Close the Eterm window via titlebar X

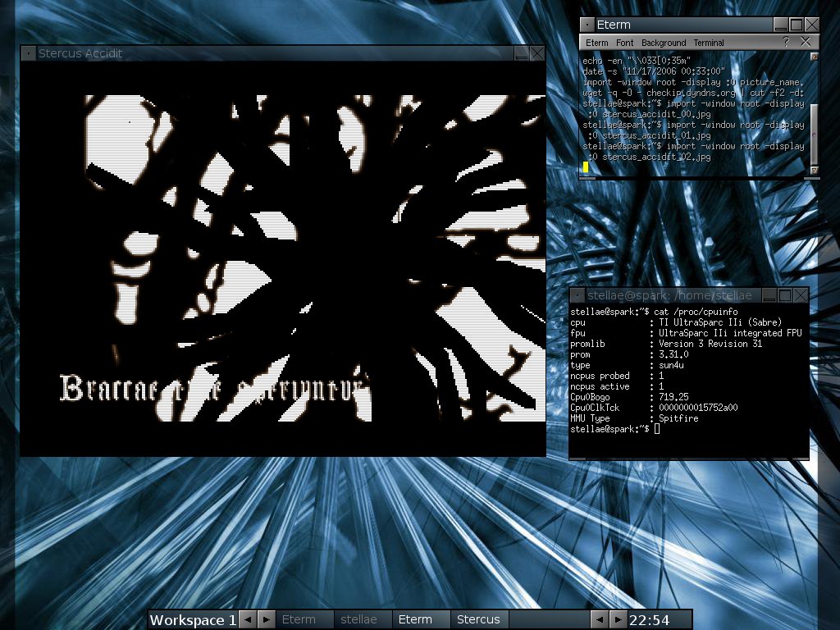tap(812, 25)
